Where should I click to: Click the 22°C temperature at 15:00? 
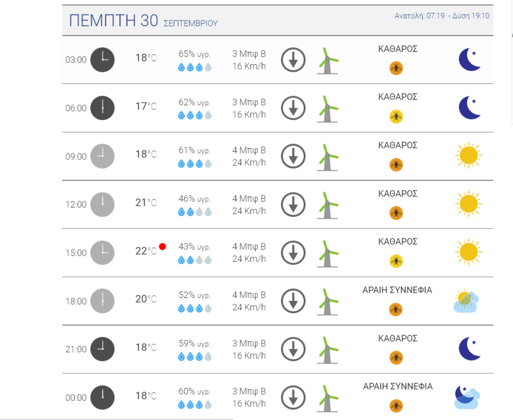pos(146,251)
